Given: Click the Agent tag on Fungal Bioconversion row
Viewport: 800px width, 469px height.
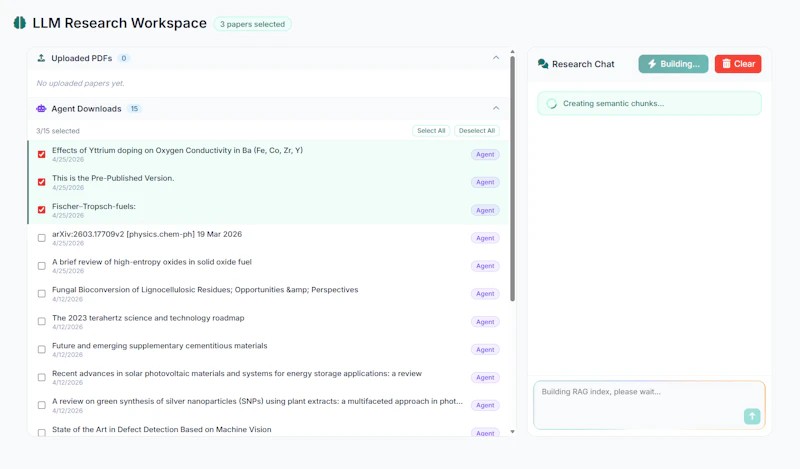Looking at the screenshot, I should tap(485, 294).
